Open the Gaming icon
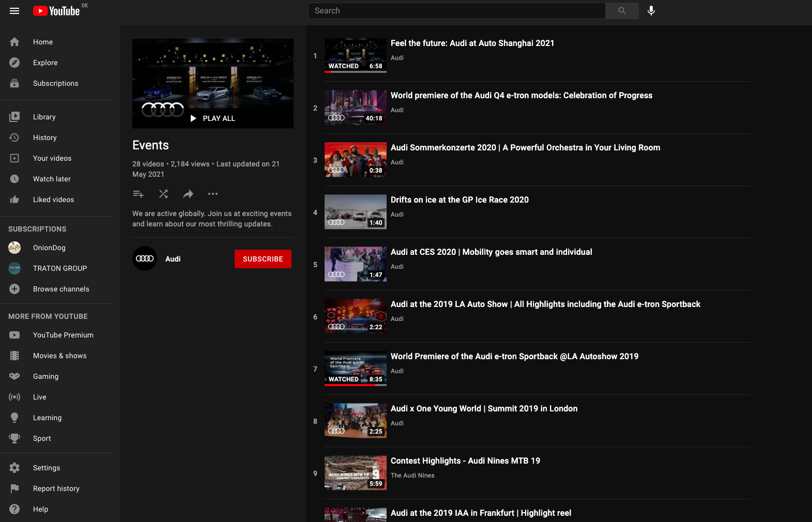 [14, 376]
